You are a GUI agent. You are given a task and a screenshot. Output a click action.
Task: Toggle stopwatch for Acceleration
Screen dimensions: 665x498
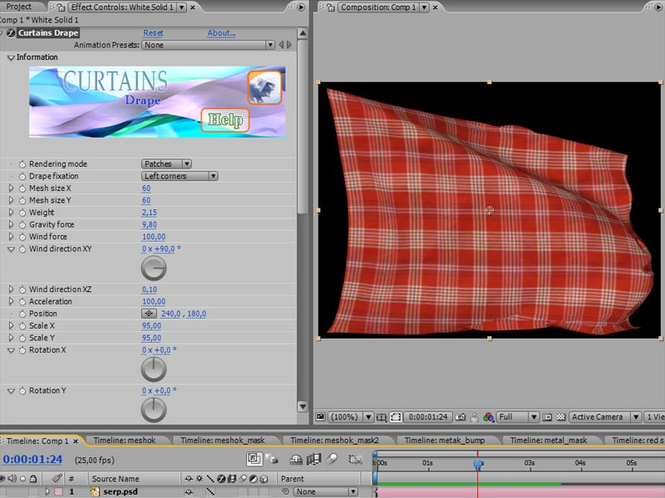[22, 302]
